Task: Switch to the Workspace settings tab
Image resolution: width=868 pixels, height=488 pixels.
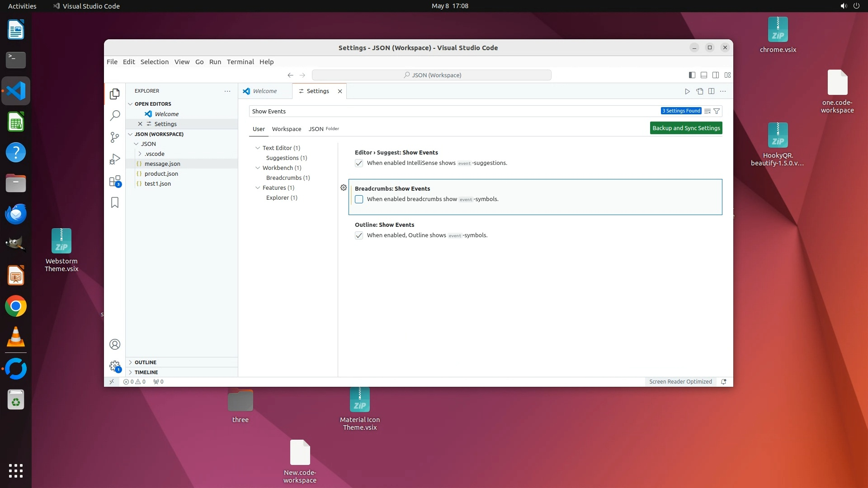Action: pos(286,129)
